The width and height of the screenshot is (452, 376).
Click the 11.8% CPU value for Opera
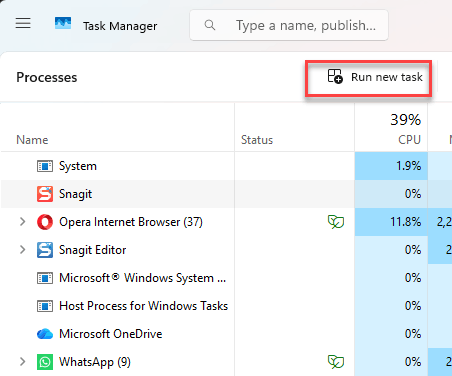coord(406,222)
